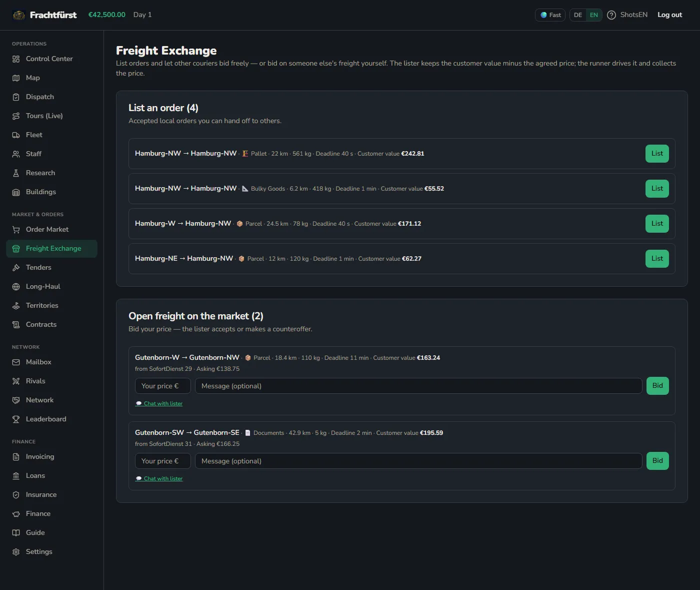Chat with lister SofortDienst 29
The image size is (700, 590).
pyautogui.click(x=159, y=404)
